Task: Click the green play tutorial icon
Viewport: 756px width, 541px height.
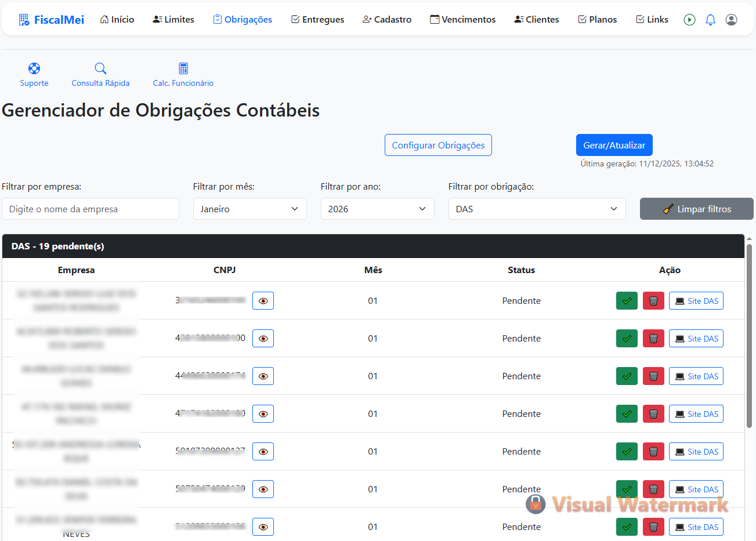Action: 689,19
